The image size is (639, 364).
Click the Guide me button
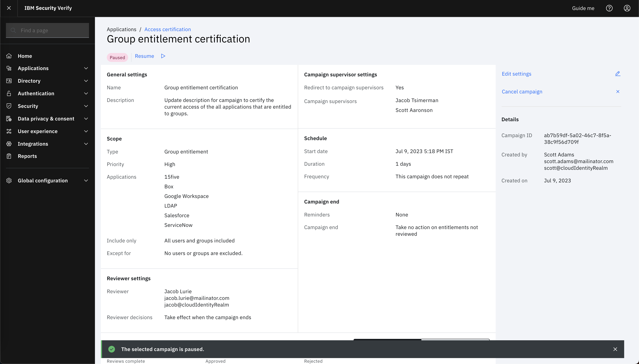click(x=583, y=8)
